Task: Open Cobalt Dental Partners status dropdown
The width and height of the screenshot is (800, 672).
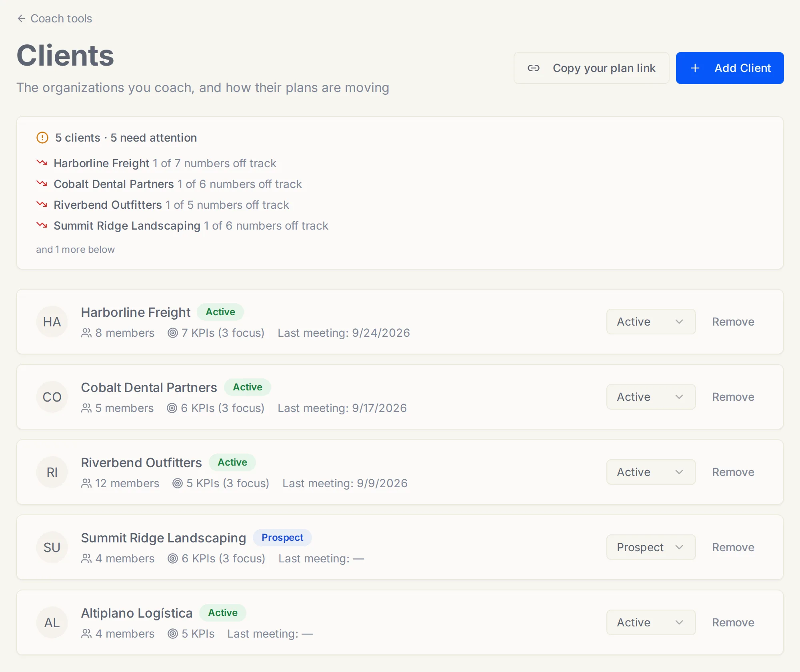Action: pos(651,397)
